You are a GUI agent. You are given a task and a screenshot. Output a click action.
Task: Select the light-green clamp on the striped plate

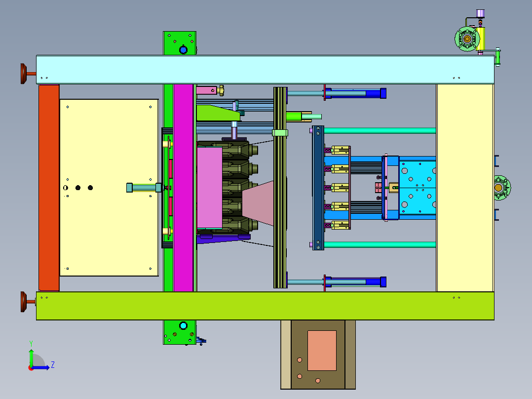pos(280,133)
